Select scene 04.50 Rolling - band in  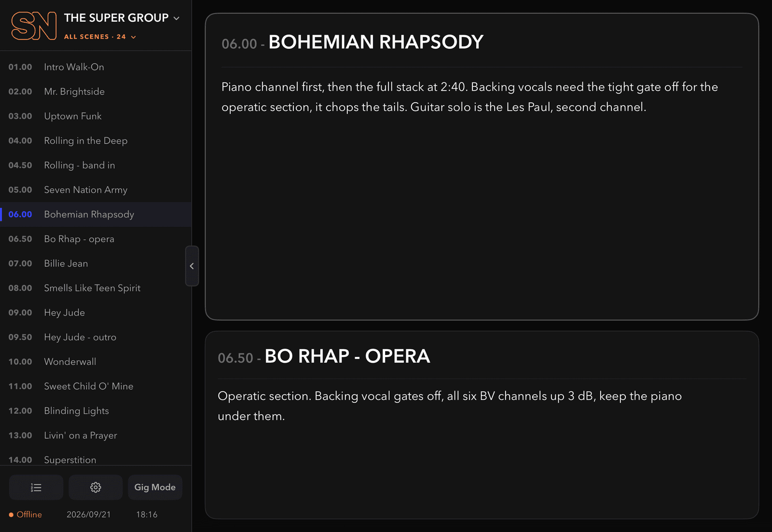click(x=96, y=165)
